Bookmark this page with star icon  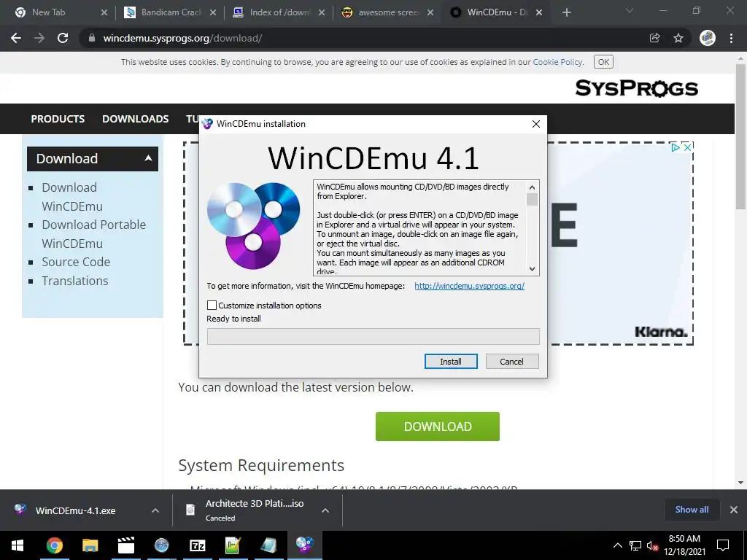(x=678, y=38)
